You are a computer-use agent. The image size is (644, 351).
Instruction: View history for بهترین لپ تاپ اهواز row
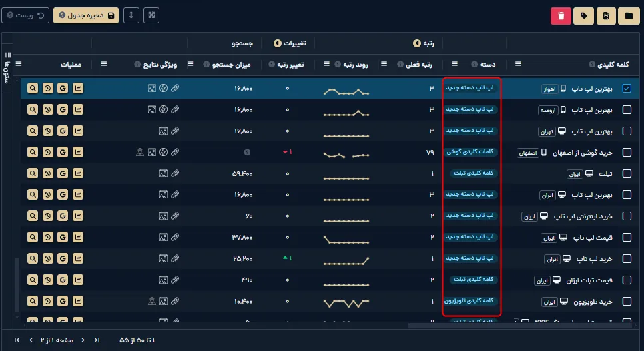coord(48,88)
